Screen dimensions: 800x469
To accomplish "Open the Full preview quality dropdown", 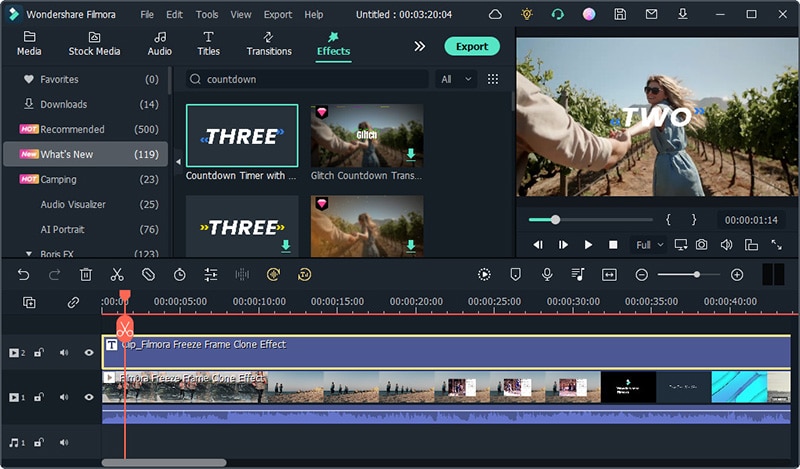I will (649, 245).
